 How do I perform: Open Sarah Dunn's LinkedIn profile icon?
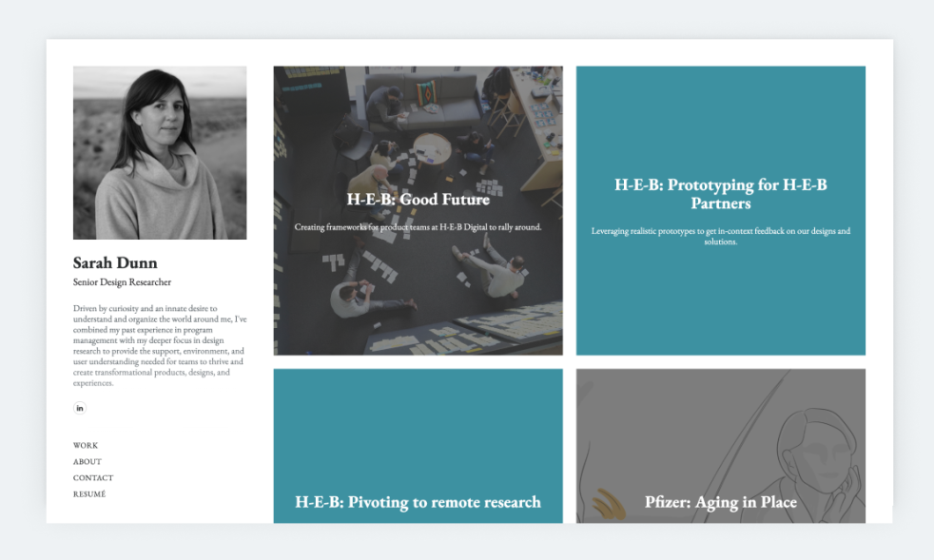click(79, 408)
